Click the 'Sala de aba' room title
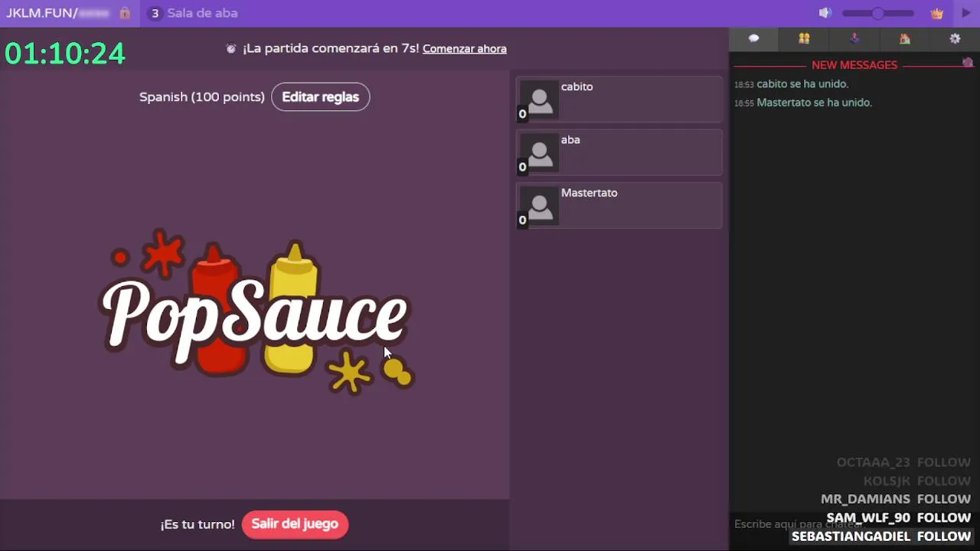 pyautogui.click(x=202, y=13)
